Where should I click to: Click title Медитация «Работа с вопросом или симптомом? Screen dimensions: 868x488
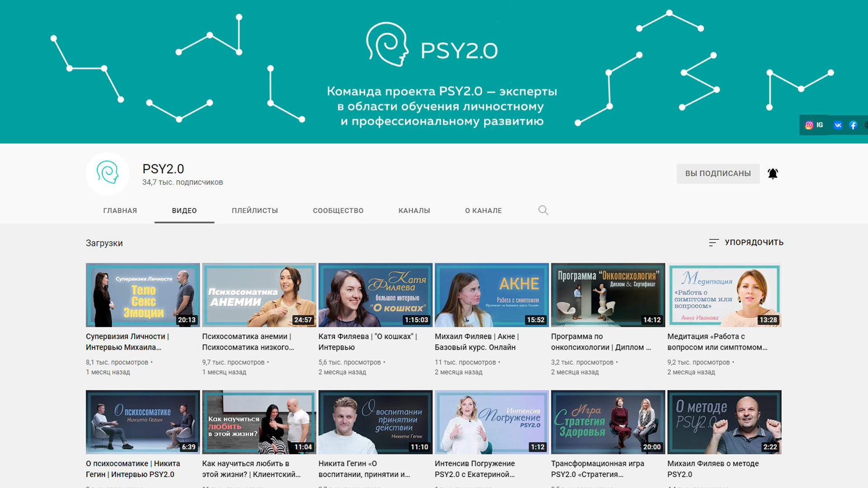(x=717, y=342)
